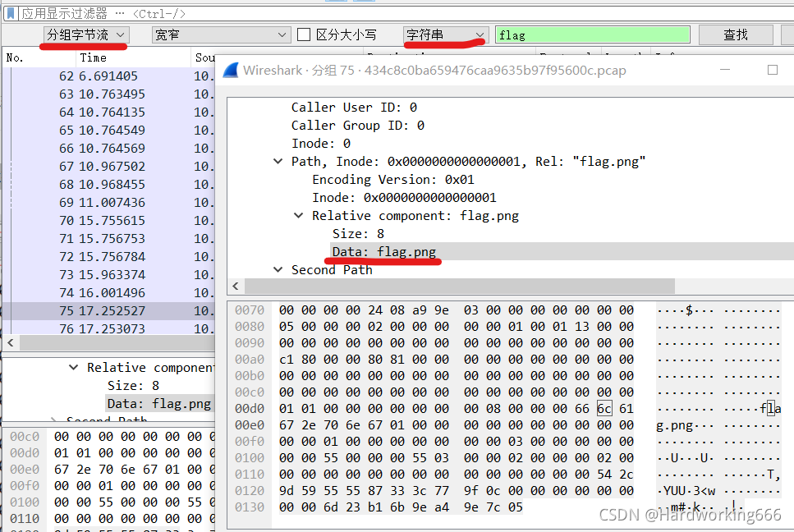Select packet 68 at 10.968455
The image size is (794, 532).
tap(108, 185)
